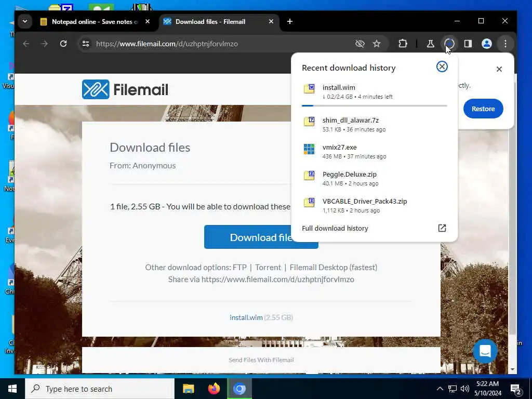The height and width of the screenshot is (399, 532).
Task: Click the install.wim download progress bar
Action: point(374,105)
